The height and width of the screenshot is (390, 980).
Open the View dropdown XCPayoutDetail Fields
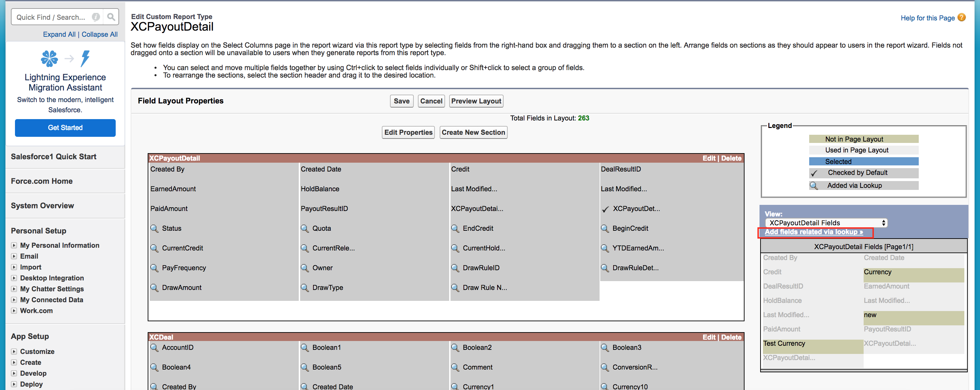pyautogui.click(x=826, y=223)
